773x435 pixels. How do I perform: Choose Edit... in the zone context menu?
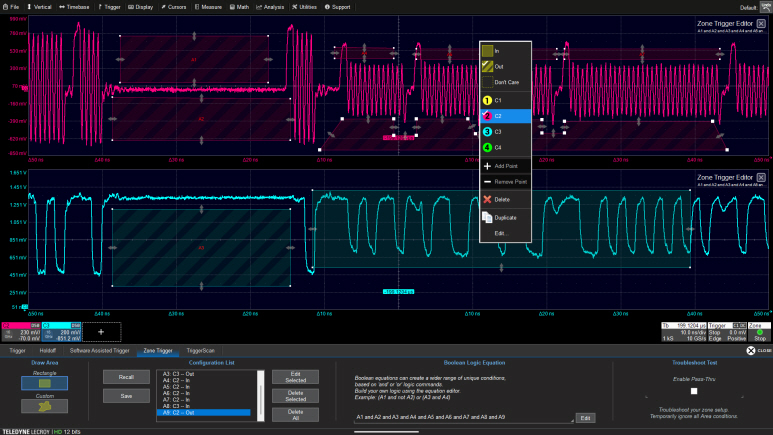coord(505,233)
